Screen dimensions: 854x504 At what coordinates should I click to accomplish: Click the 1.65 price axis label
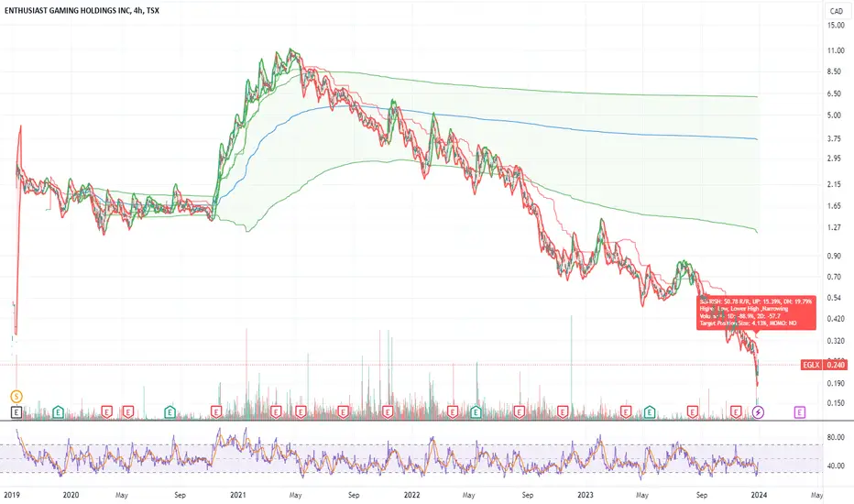834,206
